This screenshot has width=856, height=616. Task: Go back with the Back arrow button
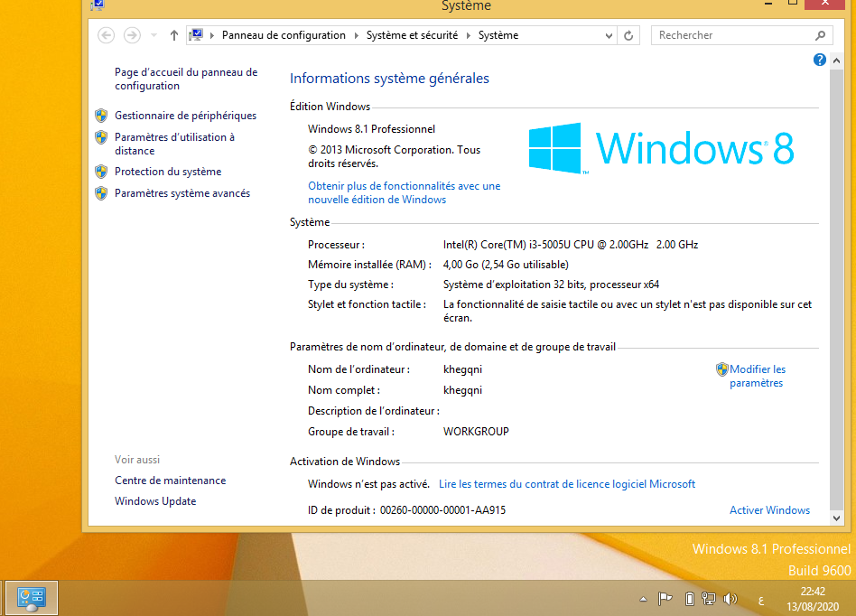[106, 35]
